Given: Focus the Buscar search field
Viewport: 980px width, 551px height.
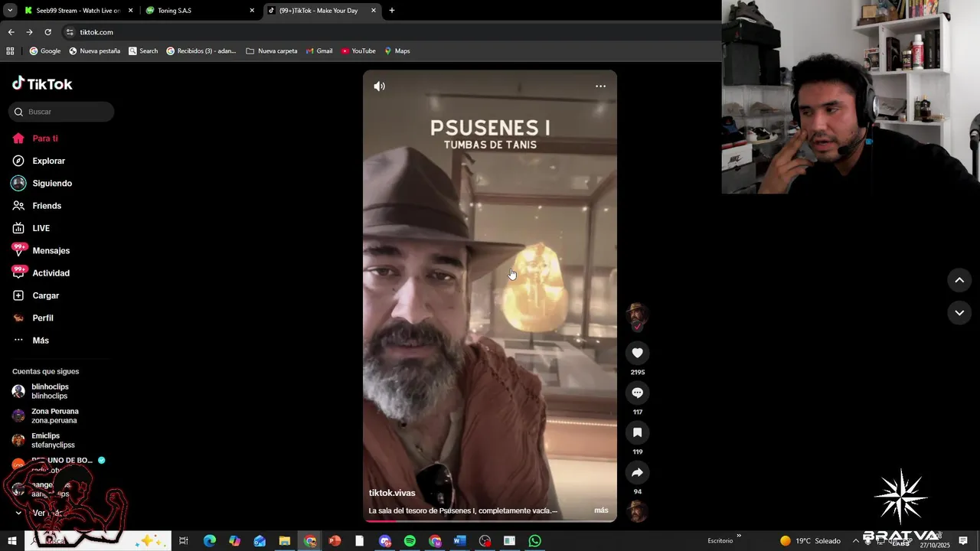Looking at the screenshot, I should pyautogui.click(x=61, y=112).
